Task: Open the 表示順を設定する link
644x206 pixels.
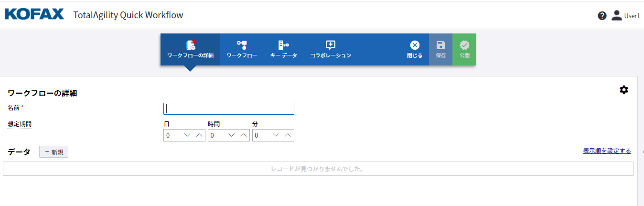Action: point(607,151)
